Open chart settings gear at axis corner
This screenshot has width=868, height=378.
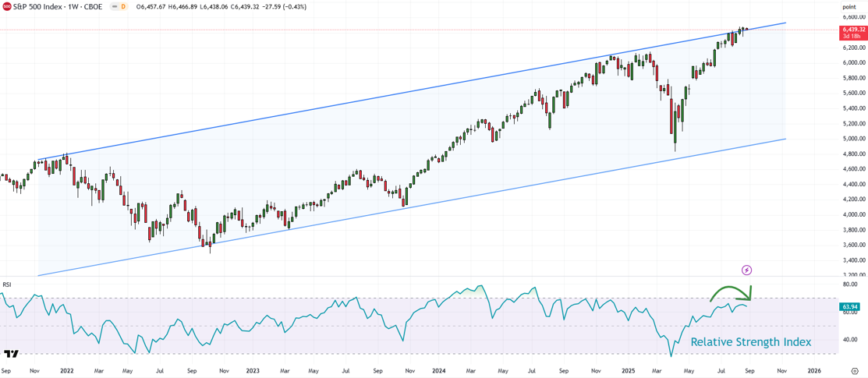854,371
